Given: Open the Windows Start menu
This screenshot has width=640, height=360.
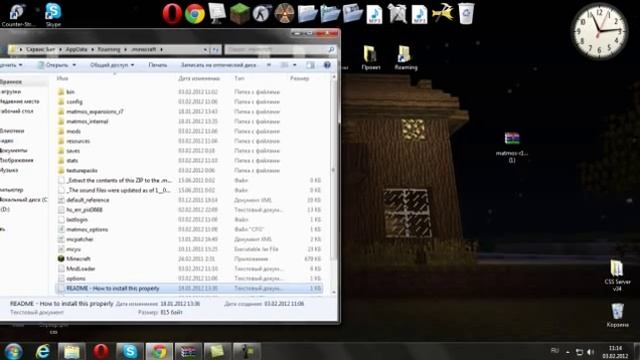Looking at the screenshot, I should pyautogui.click(x=13, y=351).
